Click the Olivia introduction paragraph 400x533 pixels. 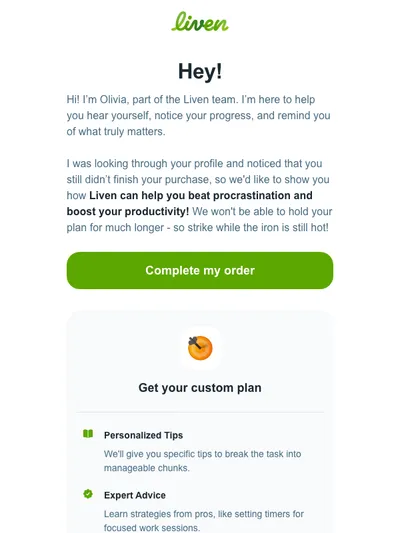pos(198,115)
